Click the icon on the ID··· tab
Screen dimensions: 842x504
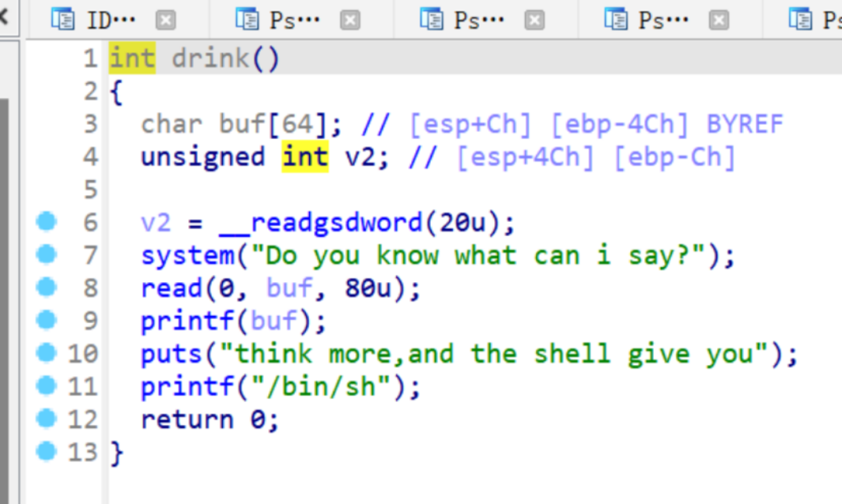(x=62, y=19)
